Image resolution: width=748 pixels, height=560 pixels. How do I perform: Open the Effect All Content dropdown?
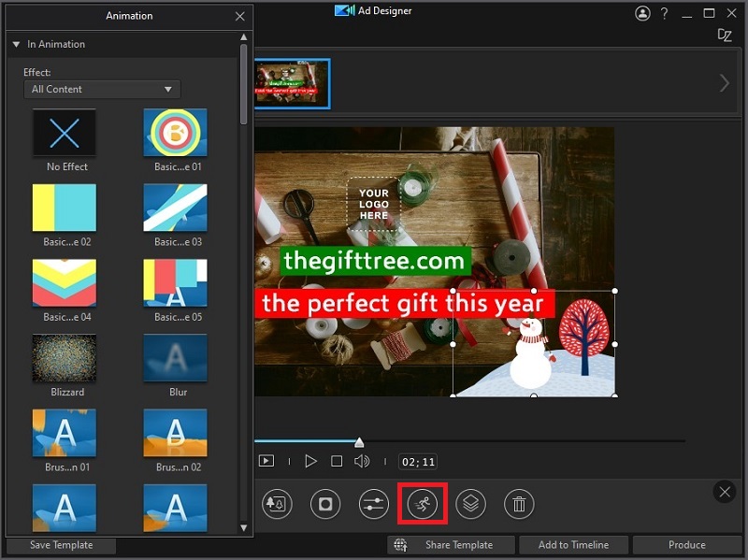[102, 89]
